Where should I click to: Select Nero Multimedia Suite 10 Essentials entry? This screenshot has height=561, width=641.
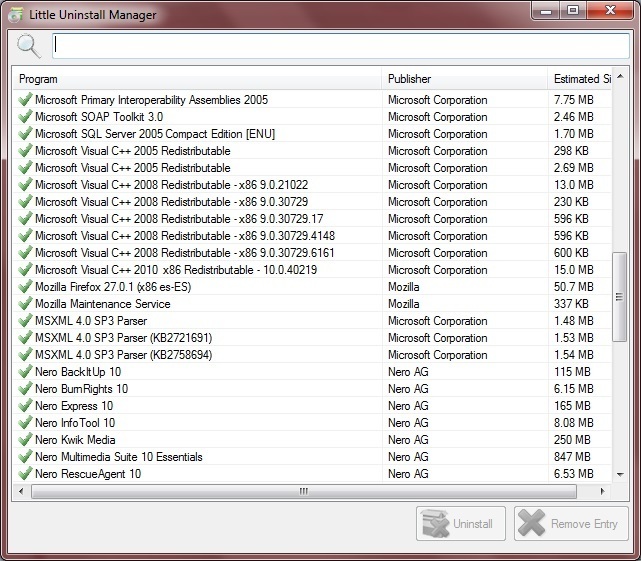coord(313,457)
